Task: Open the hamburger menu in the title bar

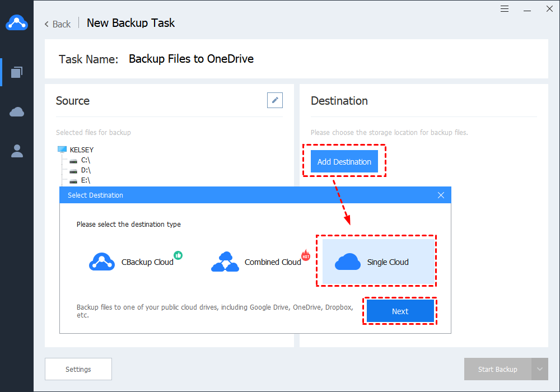Action: tap(505, 9)
